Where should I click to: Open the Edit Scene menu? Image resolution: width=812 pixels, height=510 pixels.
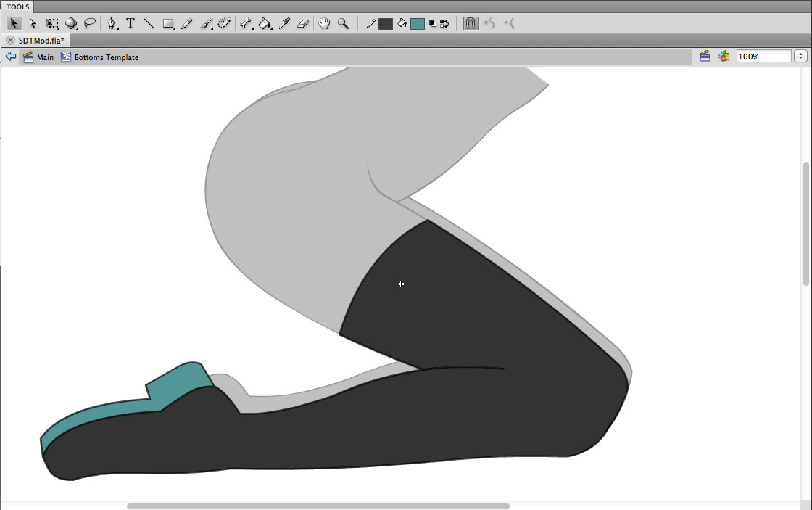pyautogui.click(x=704, y=56)
